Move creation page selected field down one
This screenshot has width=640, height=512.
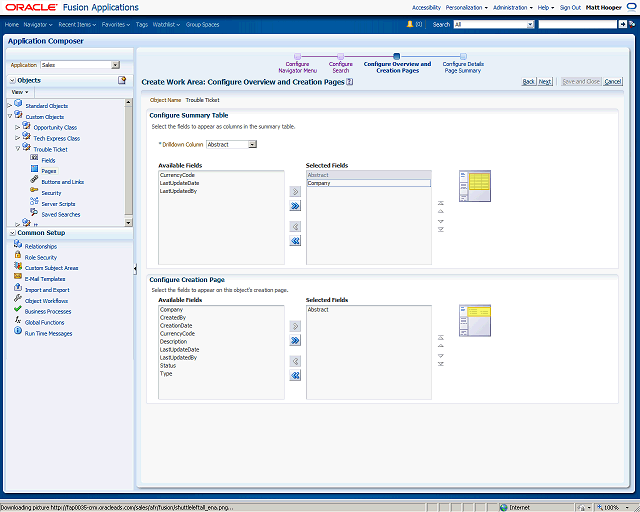pyautogui.click(x=441, y=356)
